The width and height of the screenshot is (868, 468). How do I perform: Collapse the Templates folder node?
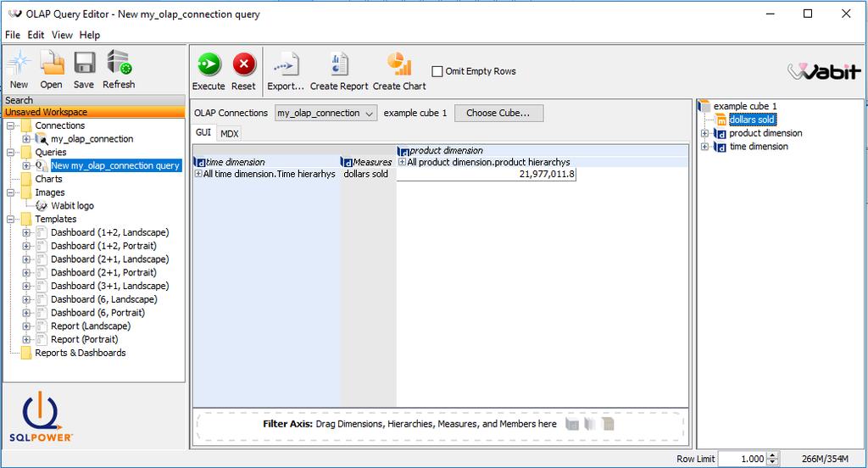(10, 220)
